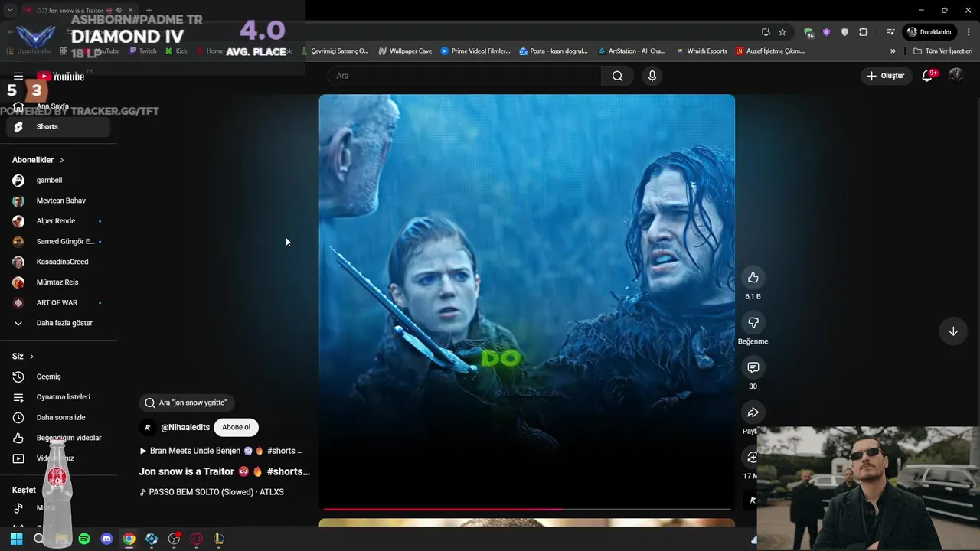Open YouTube notifications bell
980x551 pixels.
[927, 76]
